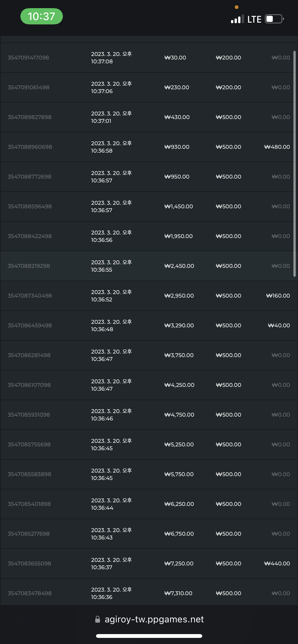Tap the battery icon in status bar
This screenshot has width=298, height=644.
coord(274,19)
